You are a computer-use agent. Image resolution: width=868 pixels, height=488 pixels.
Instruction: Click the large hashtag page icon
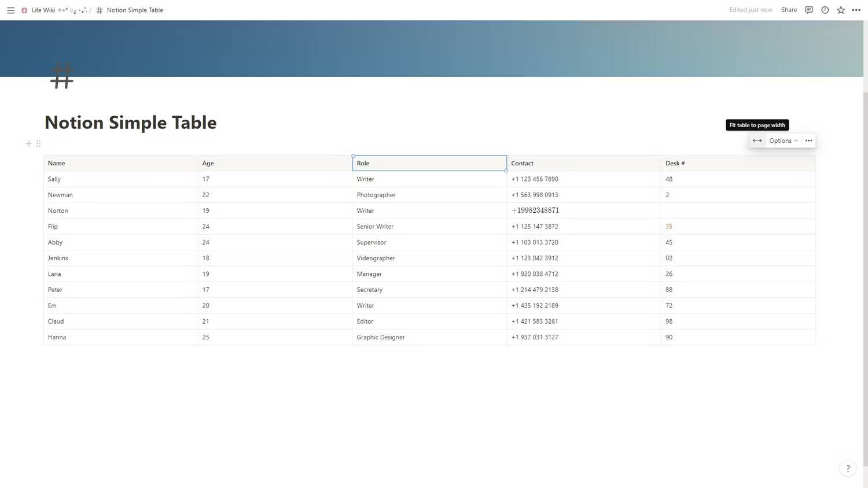tap(62, 76)
